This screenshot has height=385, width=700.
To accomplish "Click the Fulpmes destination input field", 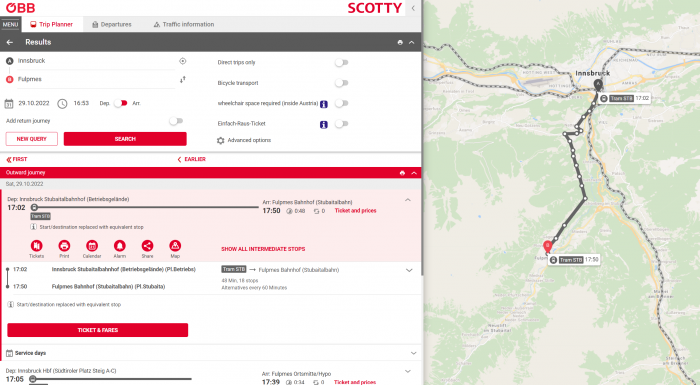I will click(x=96, y=80).
